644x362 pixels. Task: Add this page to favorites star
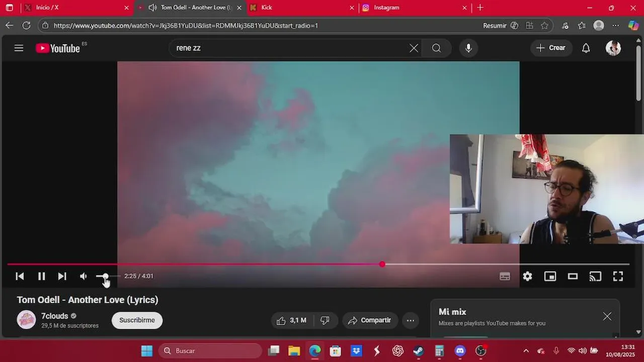pyautogui.click(x=544, y=25)
